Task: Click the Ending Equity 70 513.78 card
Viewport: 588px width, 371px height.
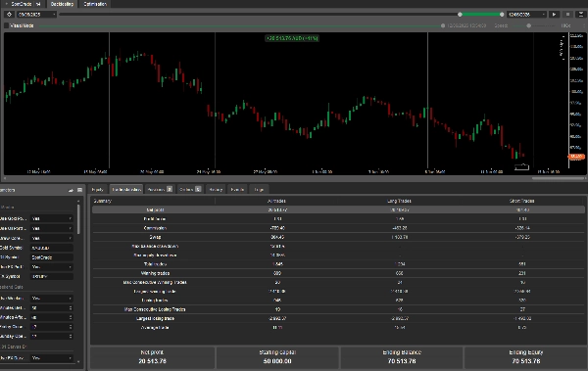Action: tap(525, 357)
